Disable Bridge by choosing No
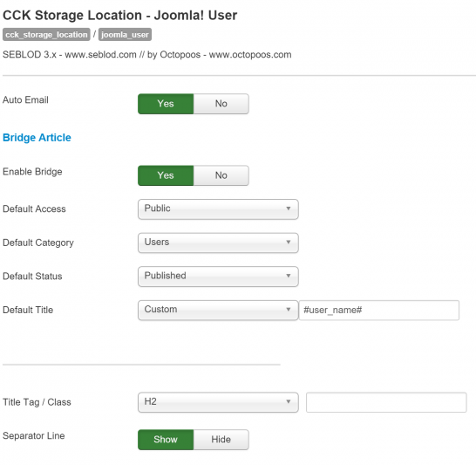Screen dimensions: 476x465 (x=221, y=175)
